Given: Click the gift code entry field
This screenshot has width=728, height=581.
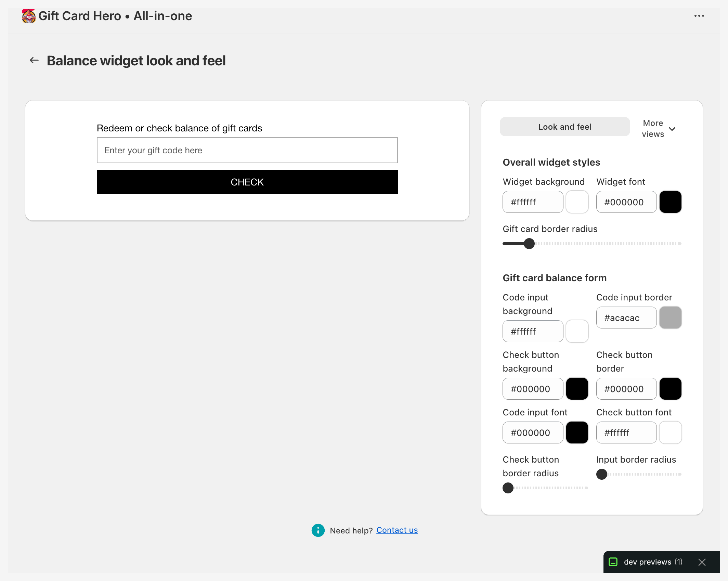Looking at the screenshot, I should coord(247,150).
